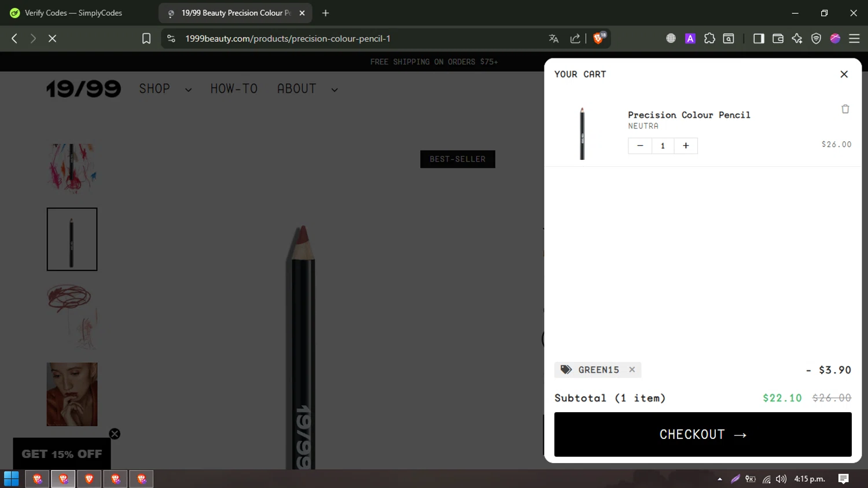This screenshot has height=488, width=868.
Task: Remove the GREEN15 discount code
Action: coord(632,369)
